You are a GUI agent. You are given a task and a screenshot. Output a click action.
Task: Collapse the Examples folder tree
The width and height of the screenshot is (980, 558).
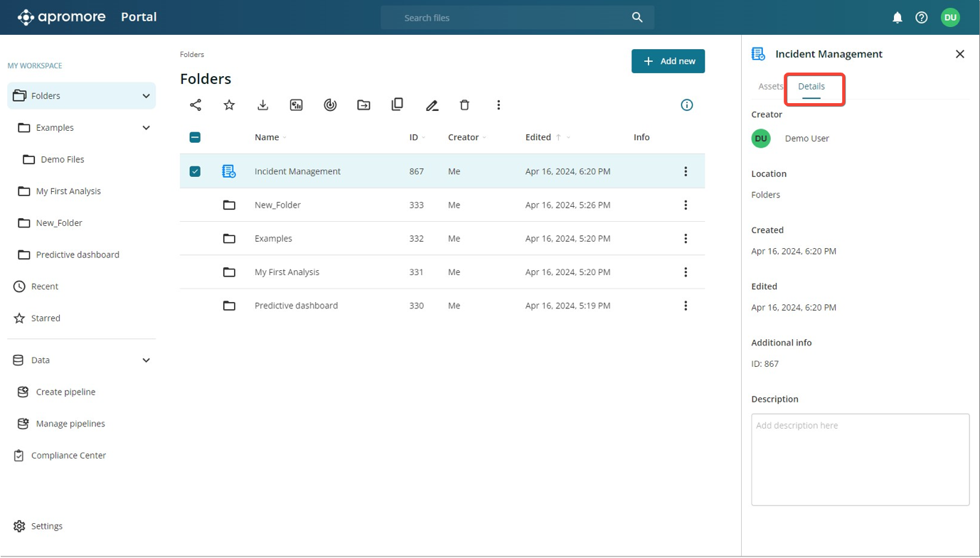click(146, 128)
